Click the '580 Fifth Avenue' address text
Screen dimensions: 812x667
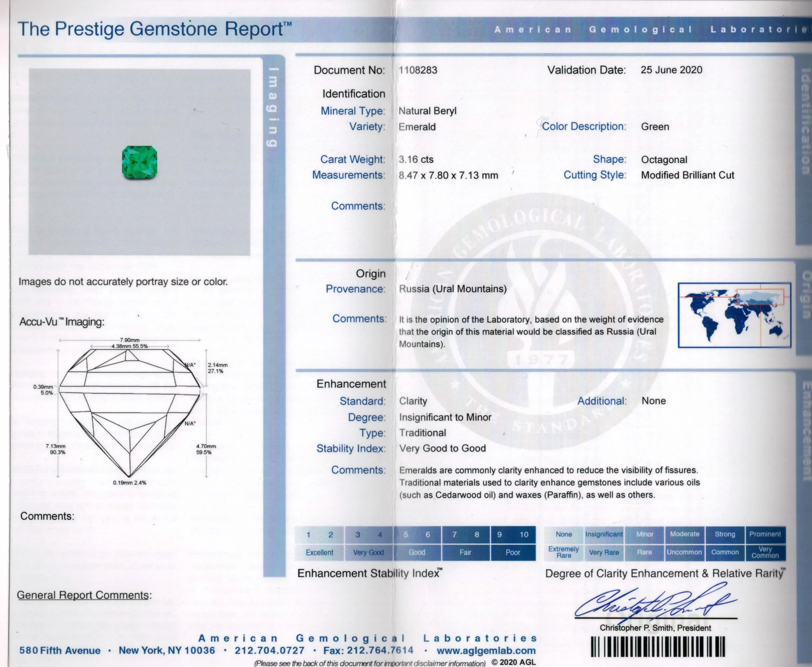tap(60, 651)
